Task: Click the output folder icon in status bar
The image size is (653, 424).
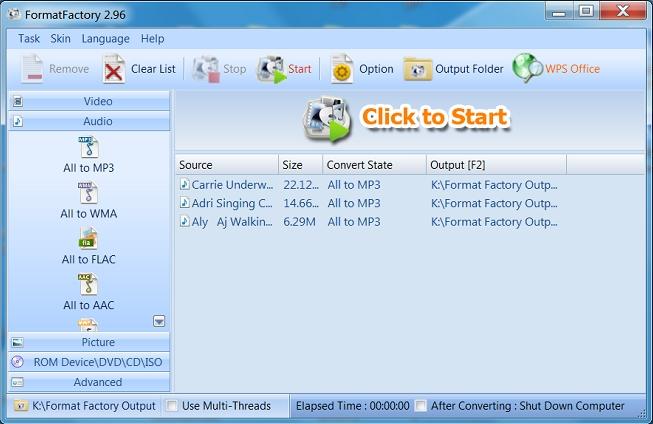Action: [21, 405]
